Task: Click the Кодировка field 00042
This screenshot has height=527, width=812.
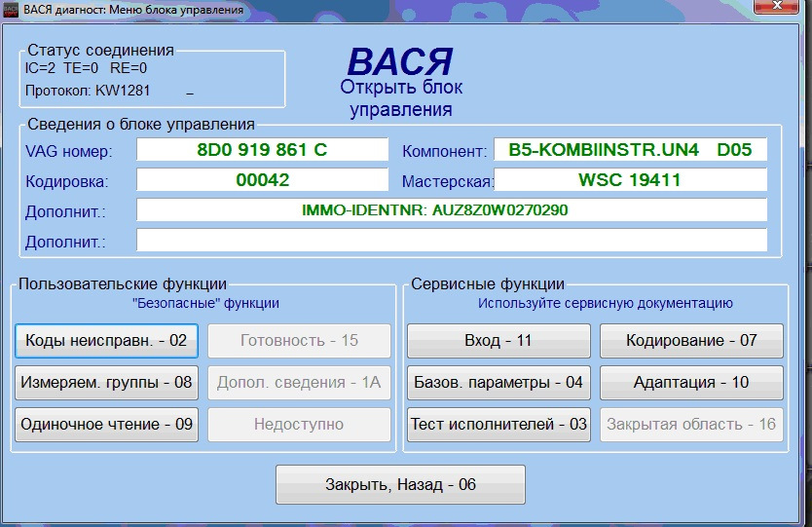Action: click(x=262, y=180)
